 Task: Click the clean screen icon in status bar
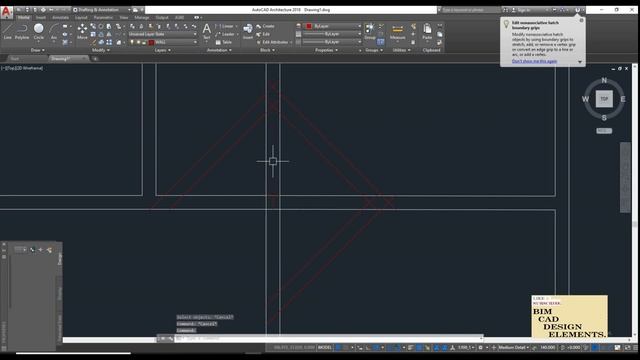click(x=627, y=348)
